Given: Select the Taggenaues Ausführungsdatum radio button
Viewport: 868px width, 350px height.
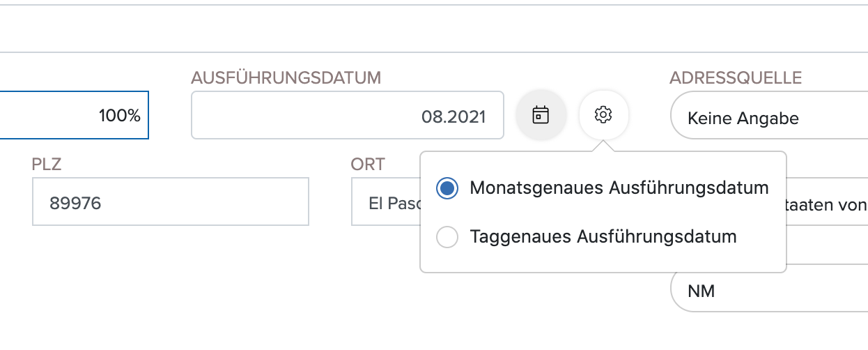Looking at the screenshot, I should pos(447,237).
